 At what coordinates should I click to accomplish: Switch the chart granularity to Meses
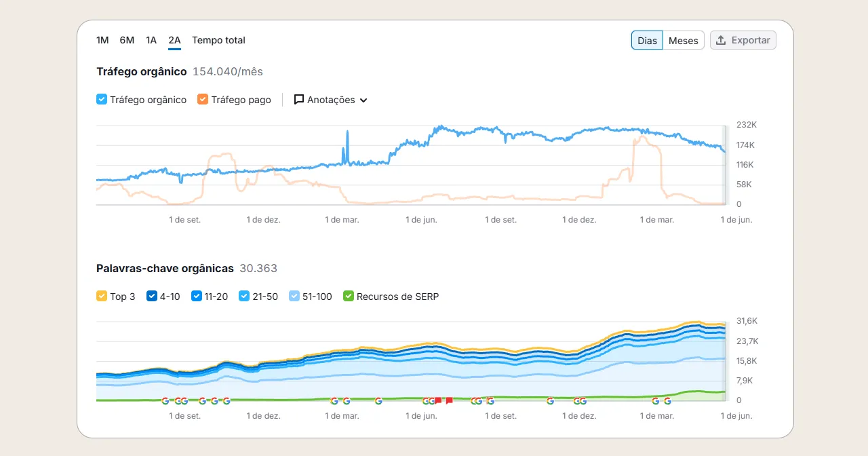pos(683,41)
